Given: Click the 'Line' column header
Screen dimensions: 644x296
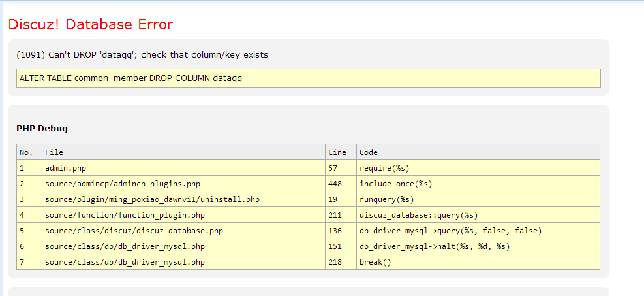Looking at the screenshot, I should [x=337, y=152].
